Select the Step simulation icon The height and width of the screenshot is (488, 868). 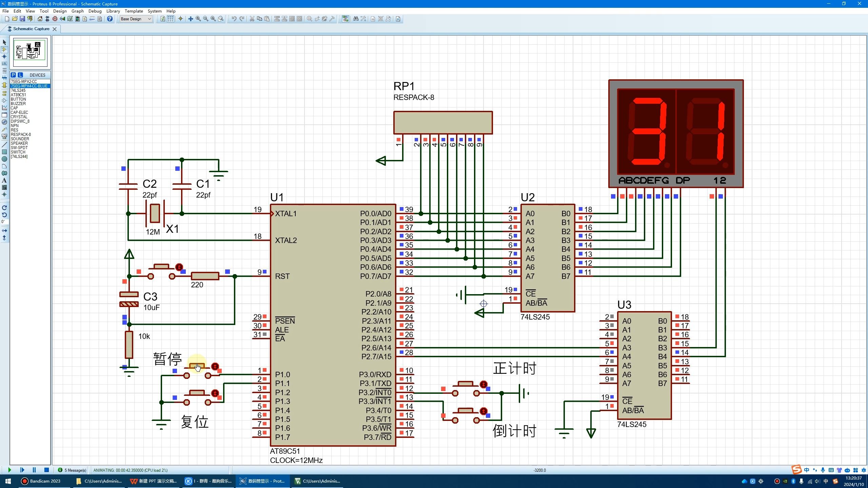21,470
